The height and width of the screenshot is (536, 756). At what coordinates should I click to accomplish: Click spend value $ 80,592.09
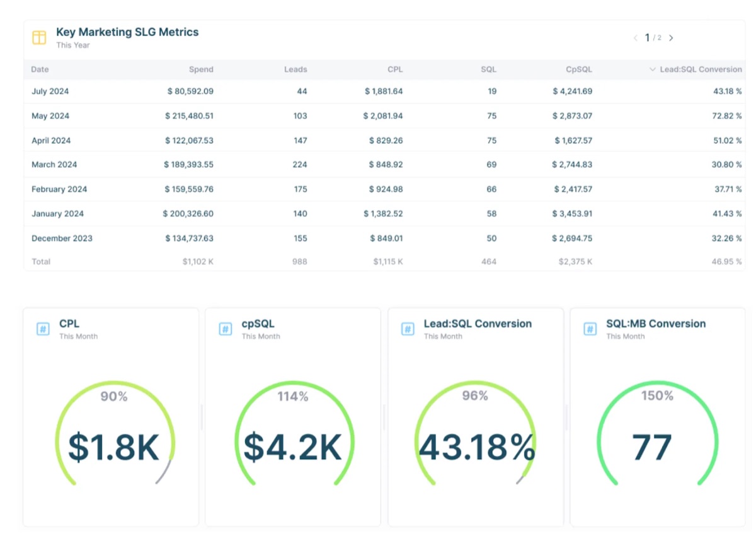click(x=190, y=91)
